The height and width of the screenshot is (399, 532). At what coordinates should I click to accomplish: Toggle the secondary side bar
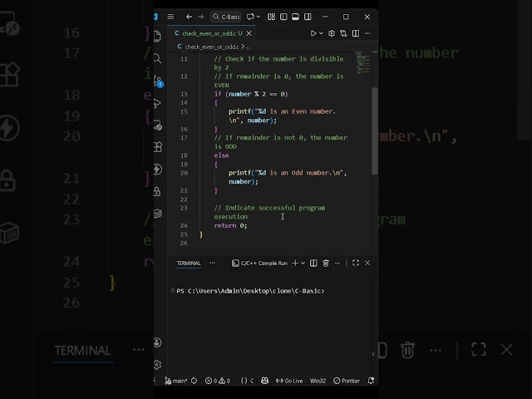(x=308, y=17)
